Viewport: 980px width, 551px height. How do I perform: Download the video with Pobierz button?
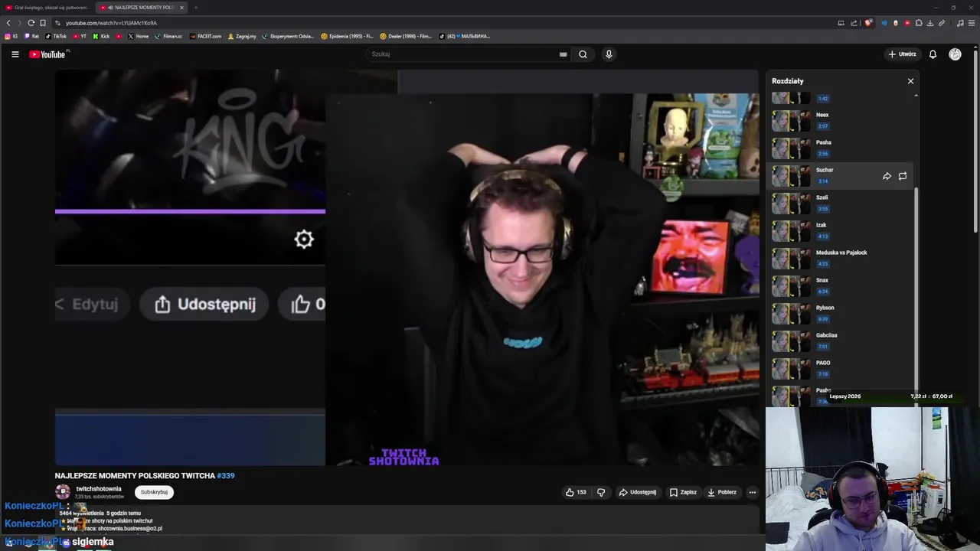point(722,492)
